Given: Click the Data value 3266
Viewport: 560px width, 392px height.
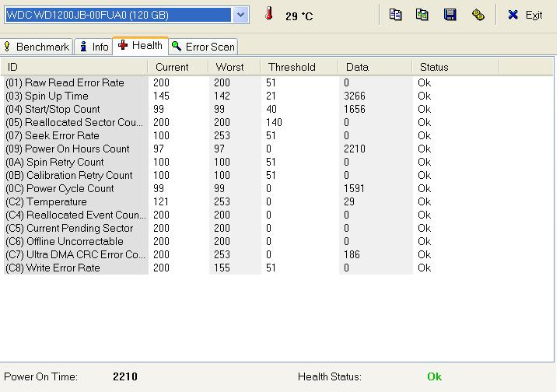Looking at the screenshot, I should click(x=355, y=96).
